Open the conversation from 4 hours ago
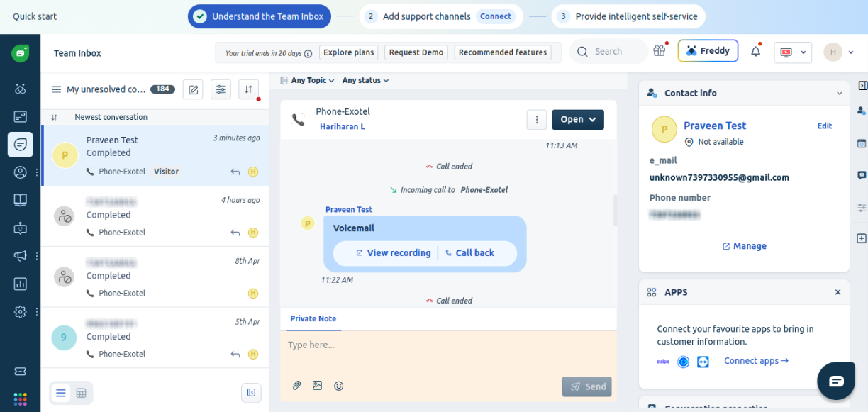This screenshot has height=412, width=868. point(155,216)
